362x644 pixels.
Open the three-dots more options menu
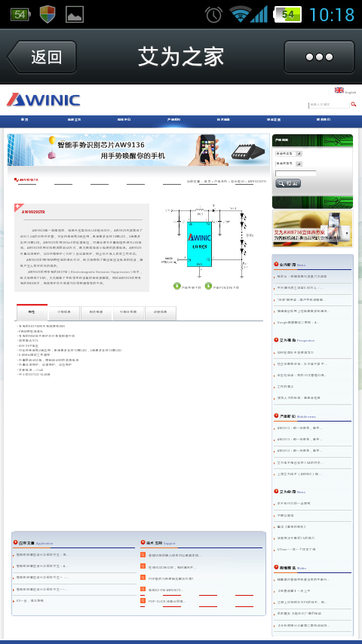click(x=319, y=57)
